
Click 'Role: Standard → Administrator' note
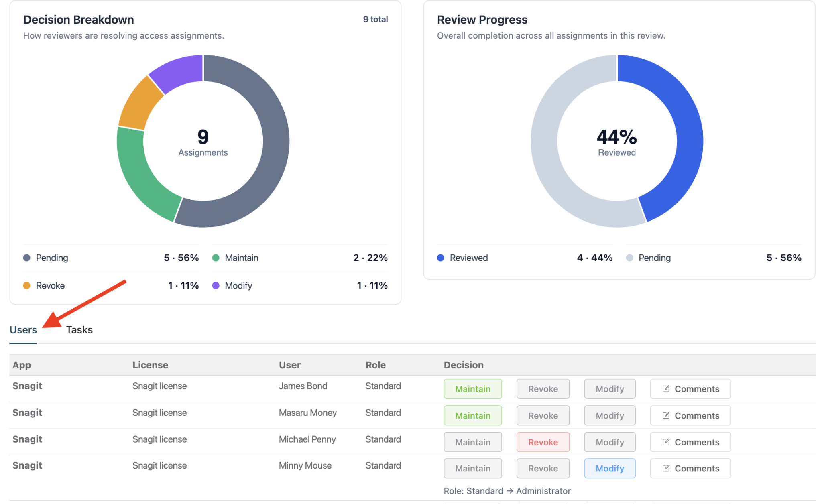[x=507, y=491]
